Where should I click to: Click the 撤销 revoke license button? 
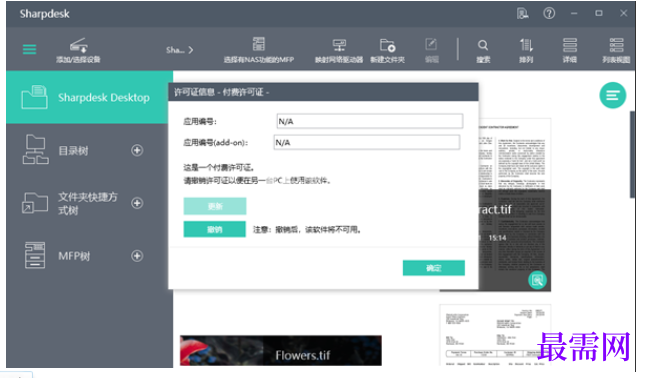coord(214,229)
